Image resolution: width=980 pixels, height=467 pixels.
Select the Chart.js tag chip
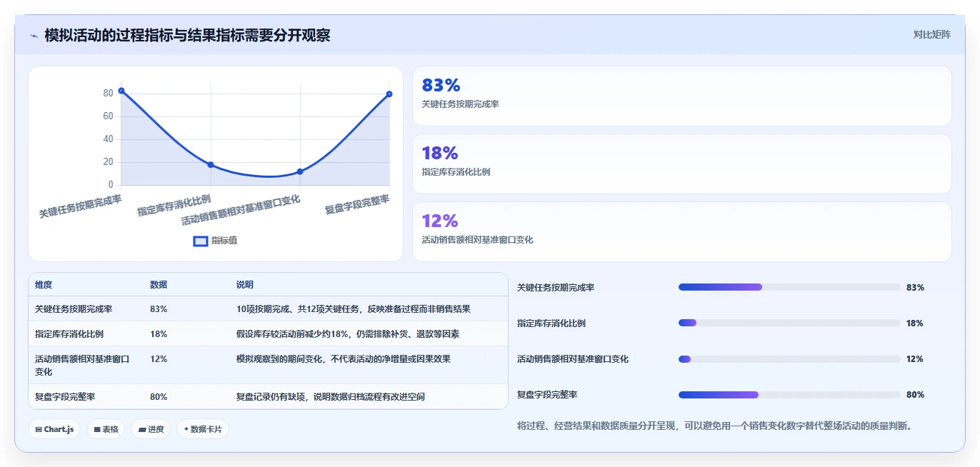[x=54, y=429]
